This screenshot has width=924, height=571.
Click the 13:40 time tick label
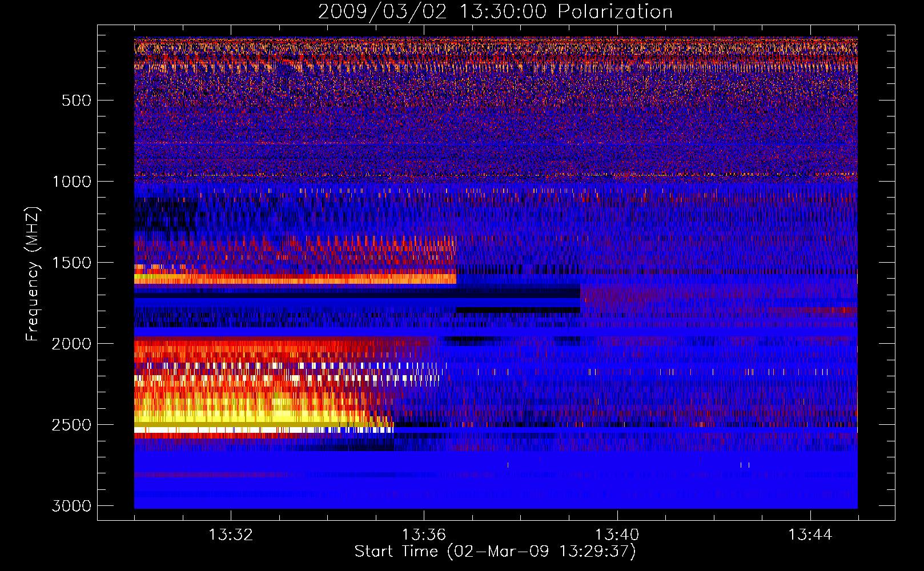coord(617,535)
